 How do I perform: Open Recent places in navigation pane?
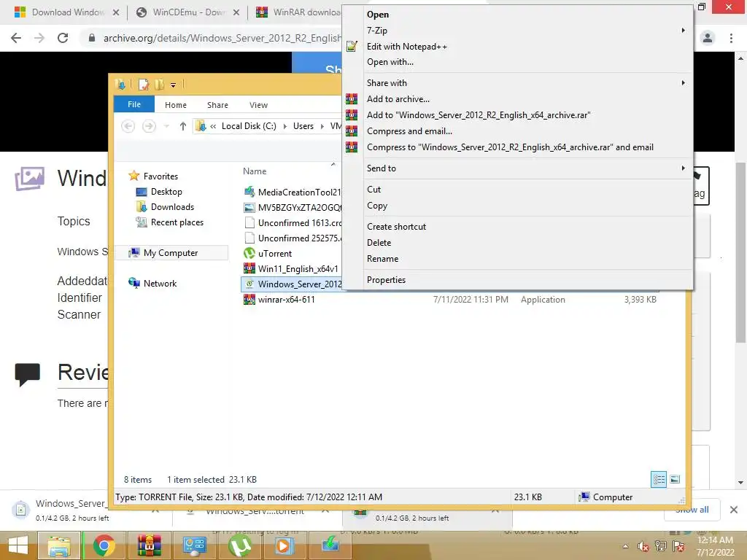(177, 222)
